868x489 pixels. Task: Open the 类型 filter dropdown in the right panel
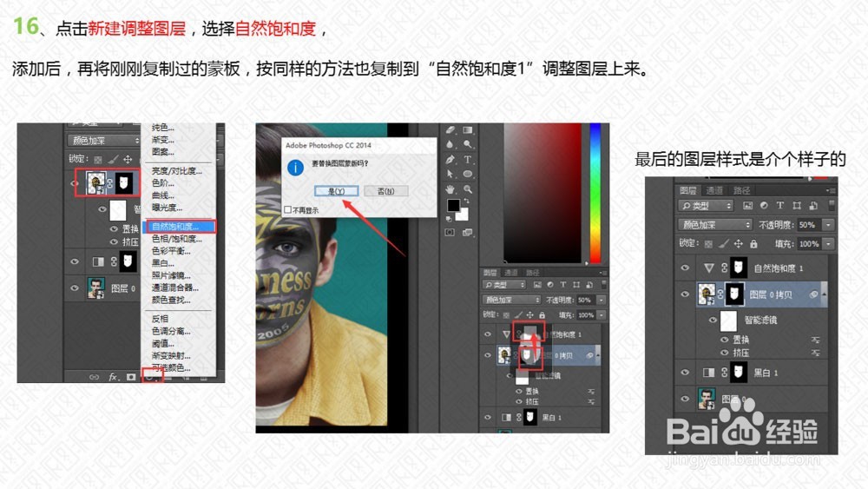pyautogui.click(x=706, y=206)
